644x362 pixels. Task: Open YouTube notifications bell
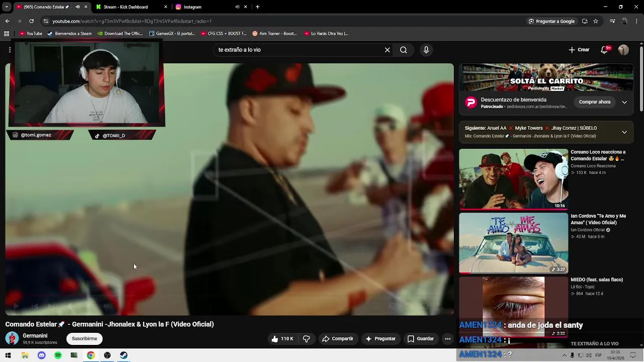[x=605, y=49]
